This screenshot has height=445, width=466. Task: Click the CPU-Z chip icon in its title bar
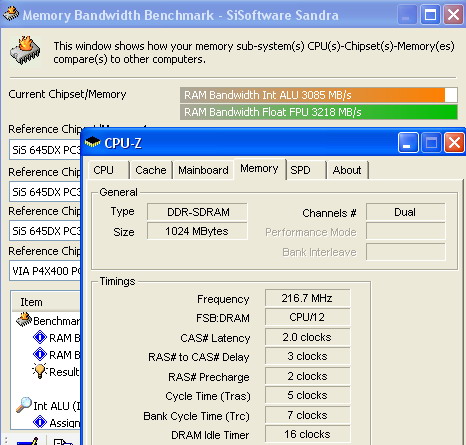(92, 142)
